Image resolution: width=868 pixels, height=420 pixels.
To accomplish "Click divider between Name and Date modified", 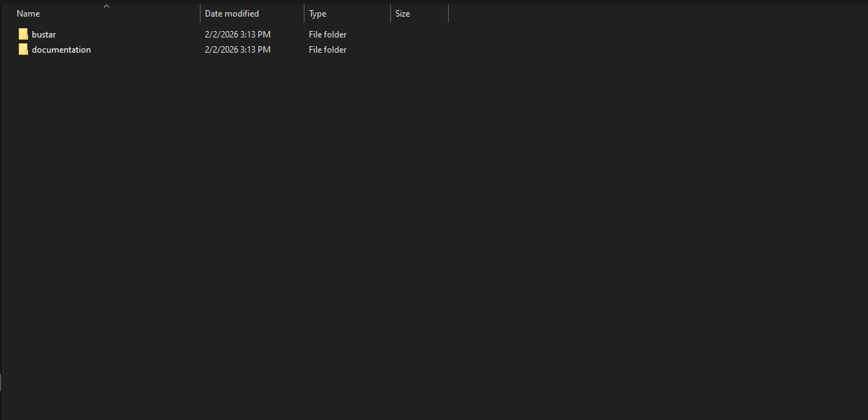I will pos(200,14).
